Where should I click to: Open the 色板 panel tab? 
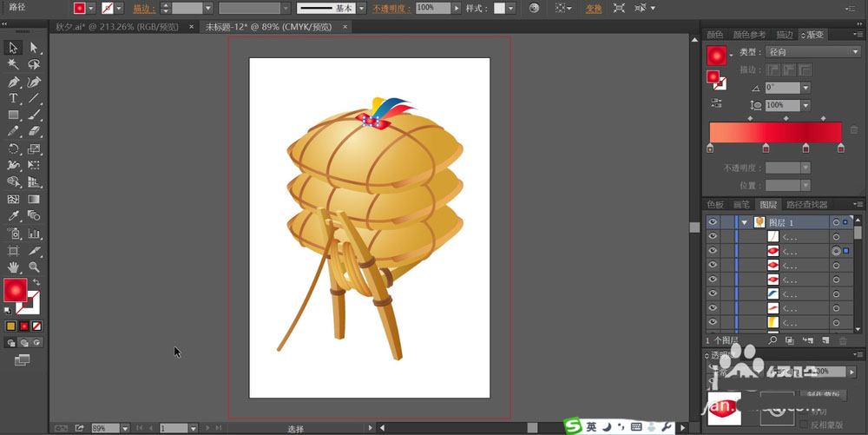[714, 205]
